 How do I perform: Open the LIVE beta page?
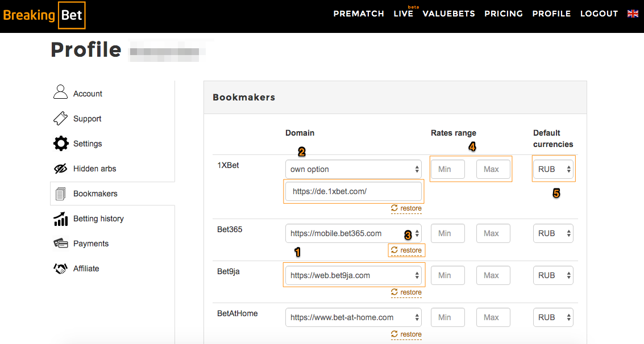[404, 14]
